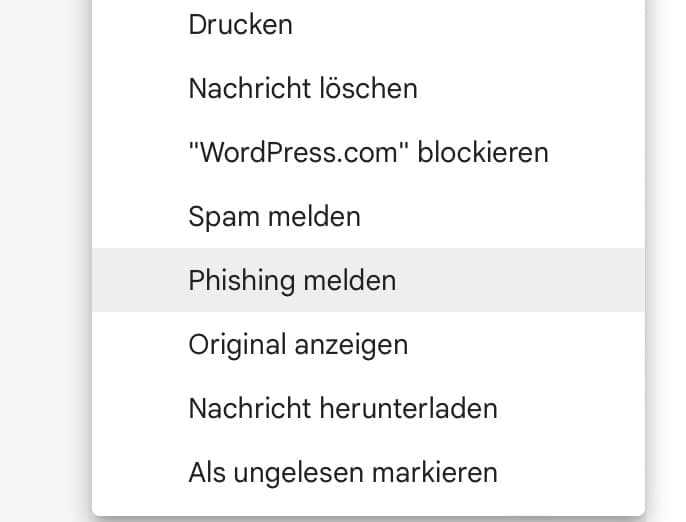Print the message via Drucken

[x=240, y=25]
